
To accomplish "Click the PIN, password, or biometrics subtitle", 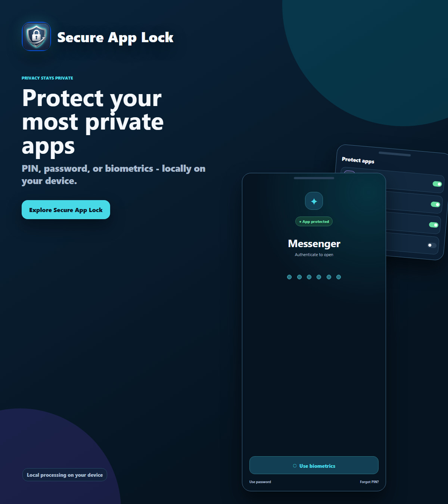I will tap(113, 175).
